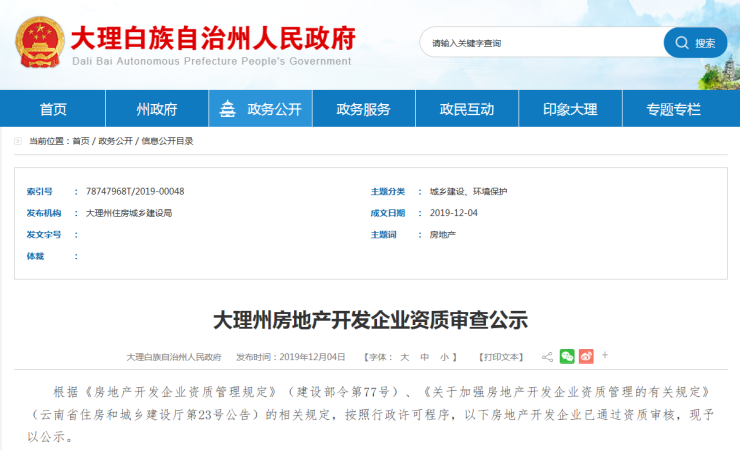The height and width of the screenshot is (450, 740).
Task: Open the 州政府 navigation tab
Action: [x=157, y=109]
